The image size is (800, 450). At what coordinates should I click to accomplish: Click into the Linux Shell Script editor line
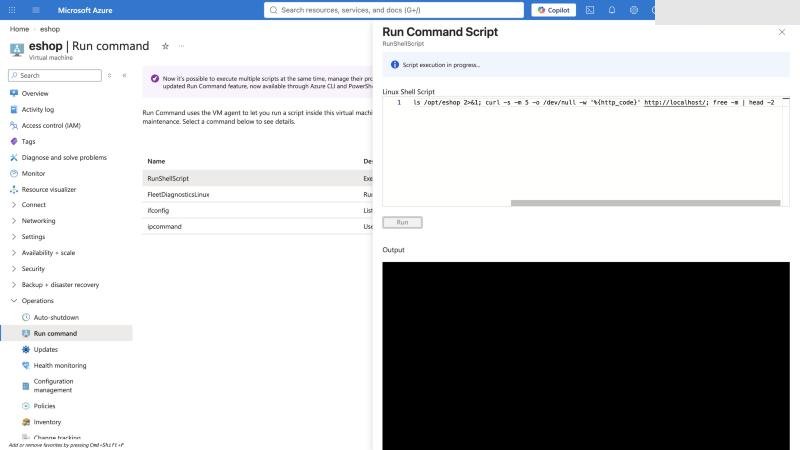[x=593, y=103]
